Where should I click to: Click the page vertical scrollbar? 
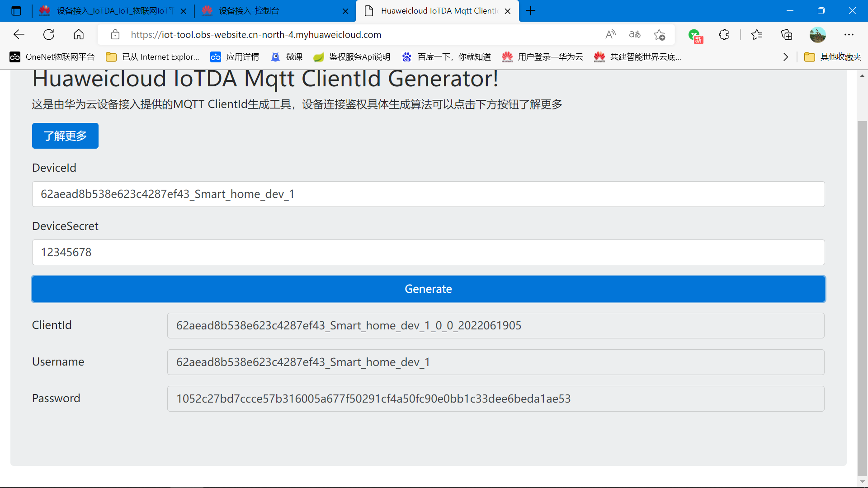tap(862, 294)
